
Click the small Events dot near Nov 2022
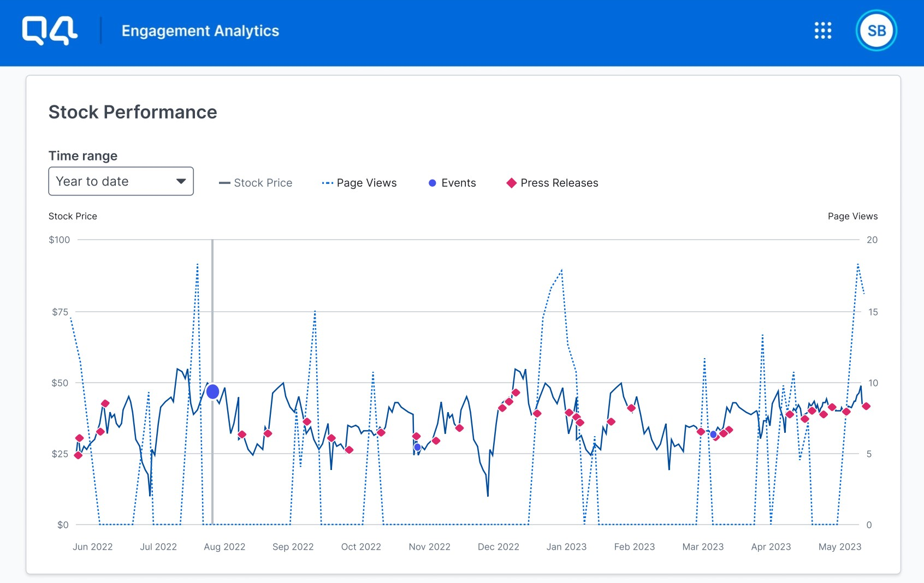pyautogui.click(x=417, y=447)
